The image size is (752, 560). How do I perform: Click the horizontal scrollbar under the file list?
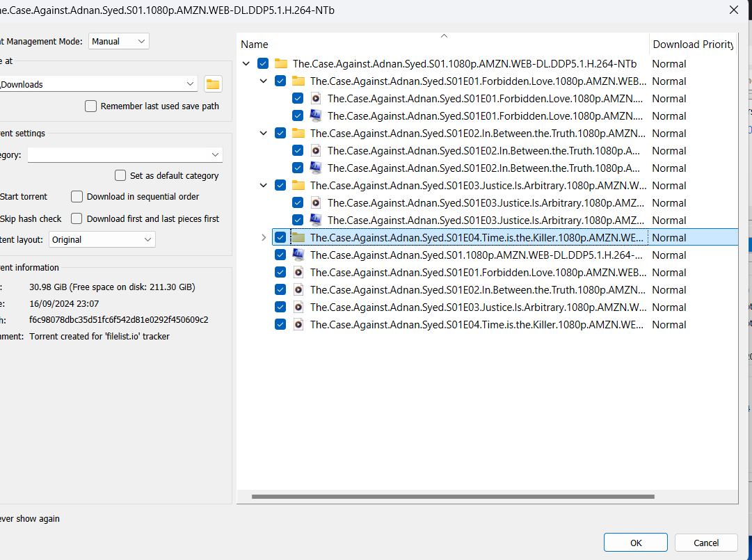coord(452,497)
